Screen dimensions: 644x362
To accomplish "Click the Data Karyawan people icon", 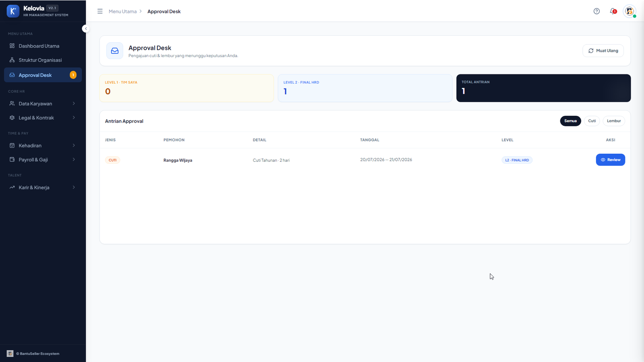I will click(x=12, y=103).
